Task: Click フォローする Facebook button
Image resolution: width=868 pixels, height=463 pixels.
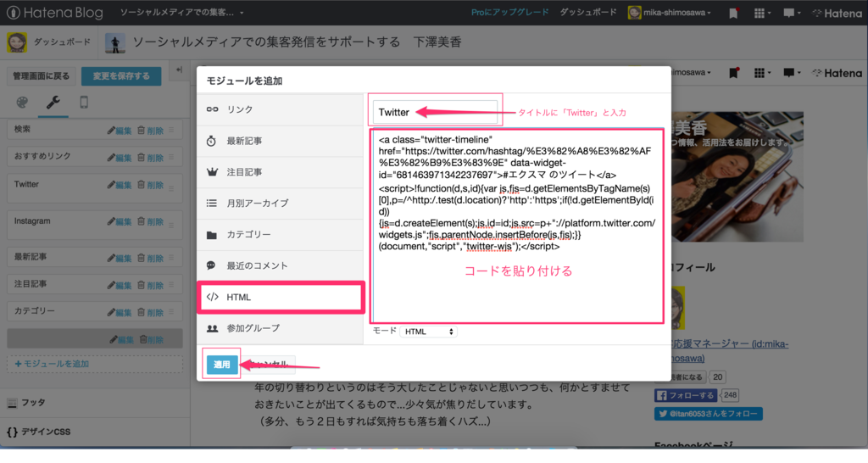Action: 686,395
